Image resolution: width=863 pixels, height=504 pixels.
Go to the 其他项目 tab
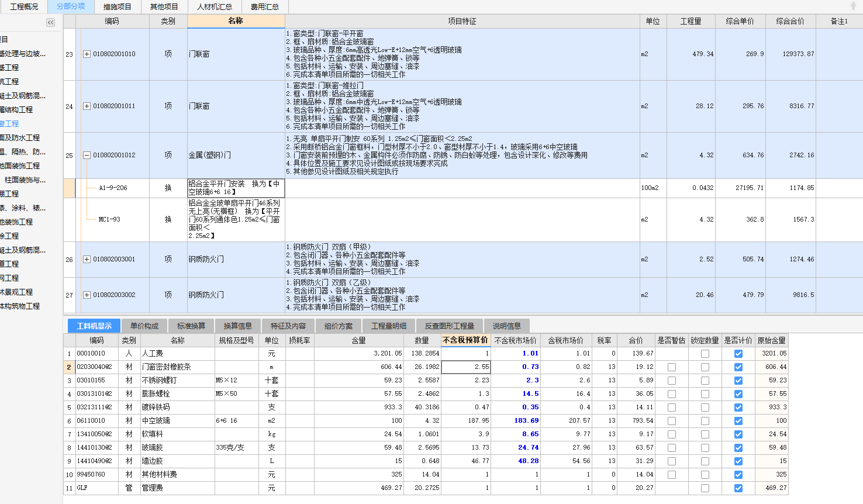[164, 6]
